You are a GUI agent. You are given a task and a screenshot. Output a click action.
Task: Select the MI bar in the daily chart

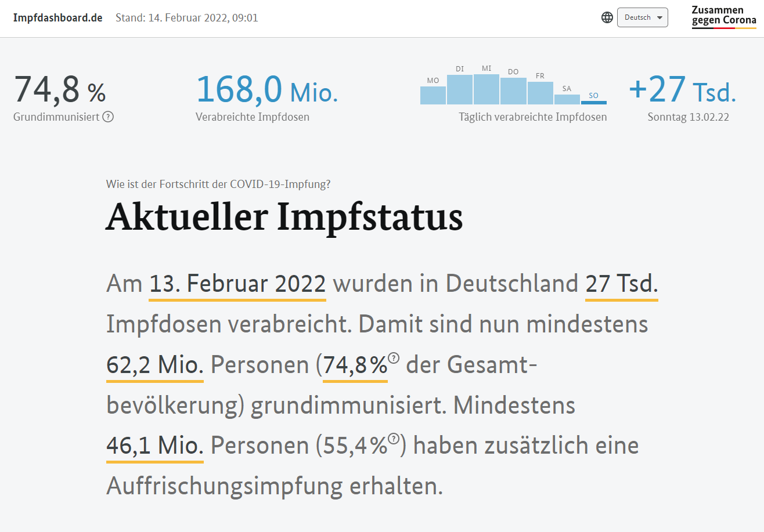486,89
